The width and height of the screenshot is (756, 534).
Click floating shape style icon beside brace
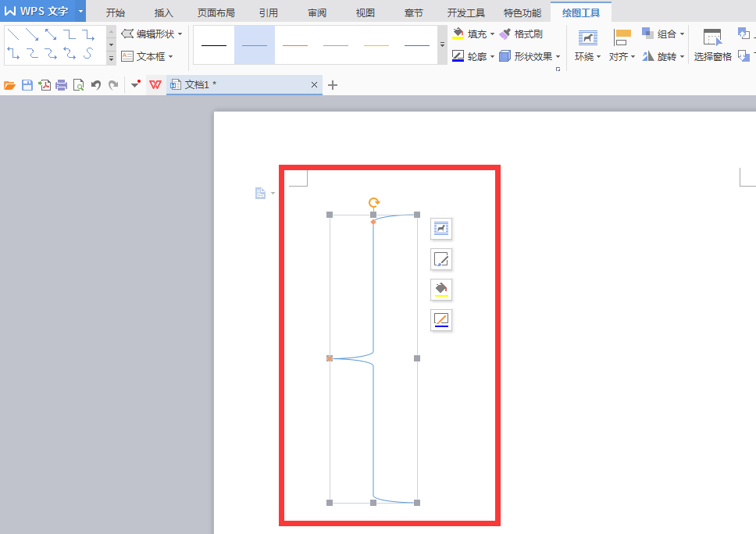point(441,259)
